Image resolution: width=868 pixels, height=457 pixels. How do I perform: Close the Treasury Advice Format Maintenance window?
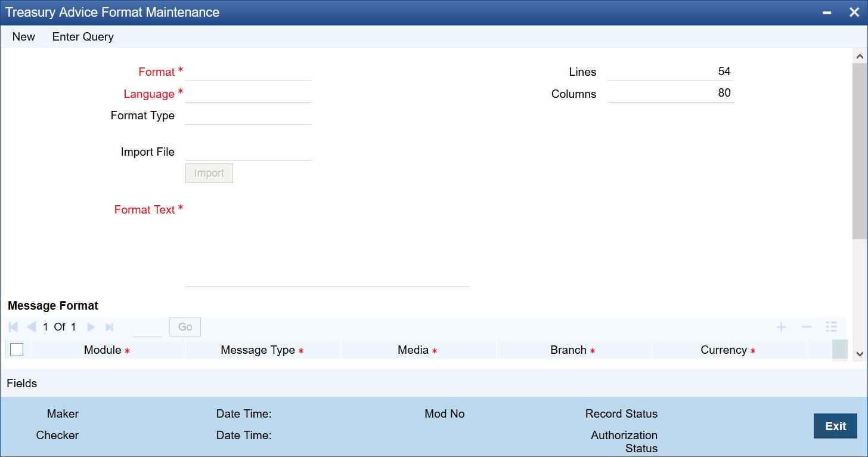tap(854, 13)
